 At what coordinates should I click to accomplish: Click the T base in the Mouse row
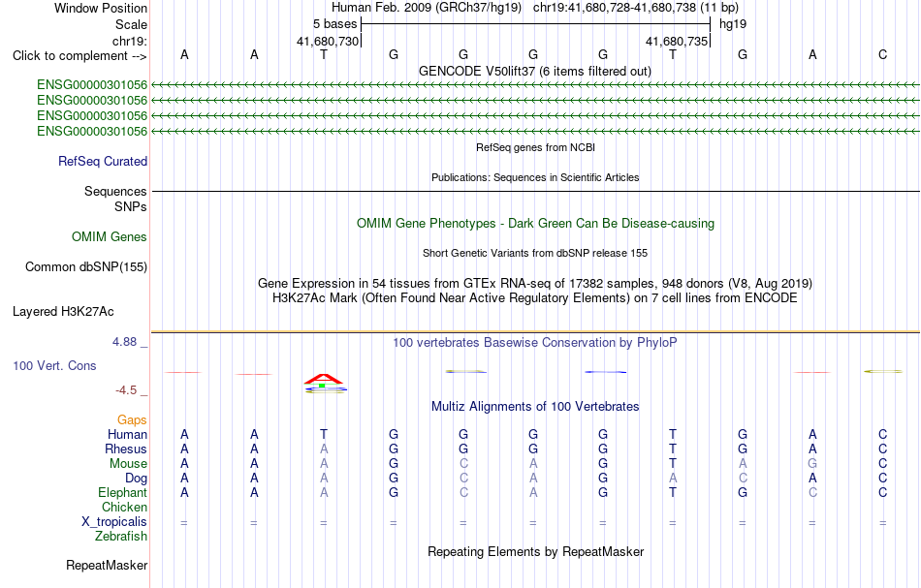coord(673,464)
